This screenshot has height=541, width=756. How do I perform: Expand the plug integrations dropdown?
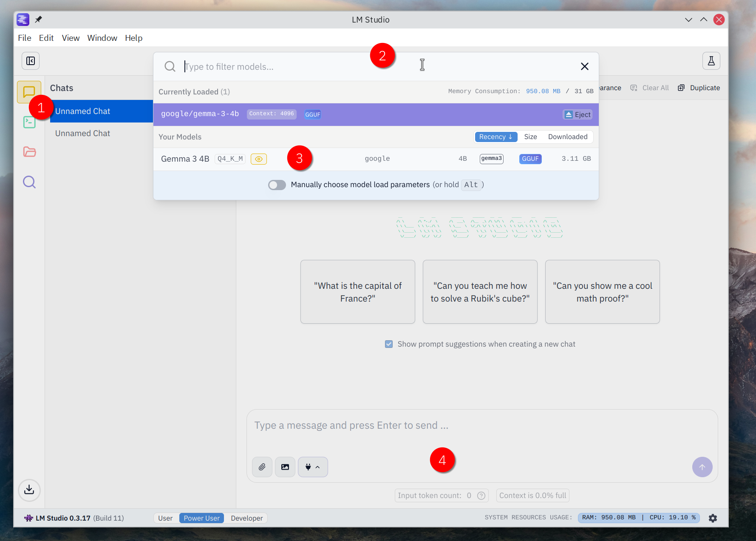[x=313, y=467]
